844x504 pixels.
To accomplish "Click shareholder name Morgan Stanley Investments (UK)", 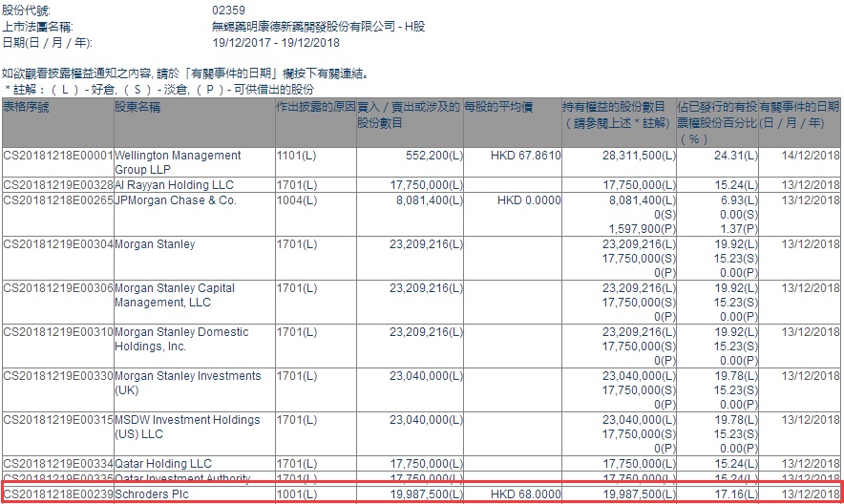I will tap(187, 383).
